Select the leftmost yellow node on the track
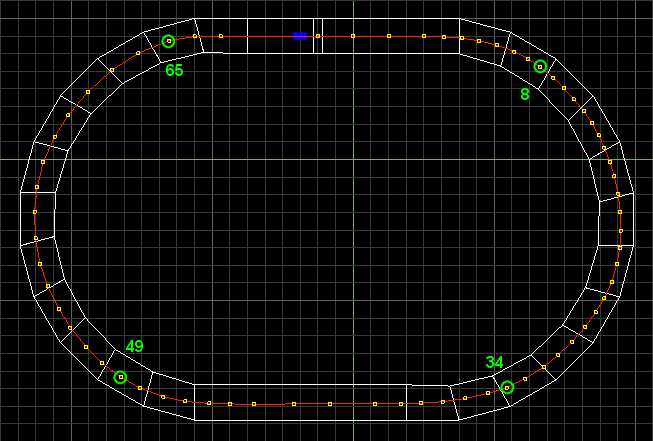The width and height of the screenshot is (653, 441). click(x=34, y=212)
